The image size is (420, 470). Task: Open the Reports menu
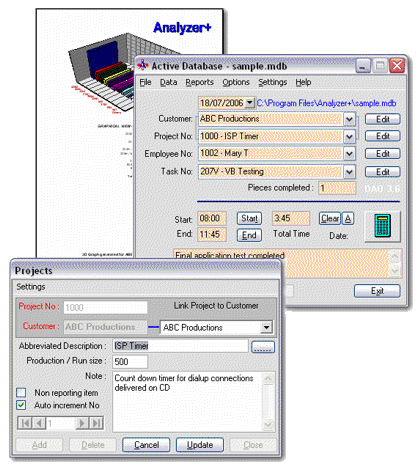click(200, 82)
